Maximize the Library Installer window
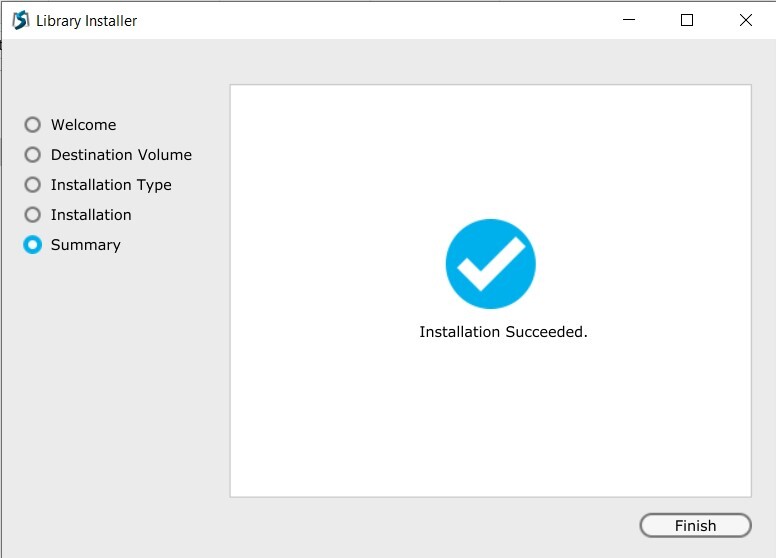The width and height of the screenshot is (776, 558). click(x=687, y=20)
